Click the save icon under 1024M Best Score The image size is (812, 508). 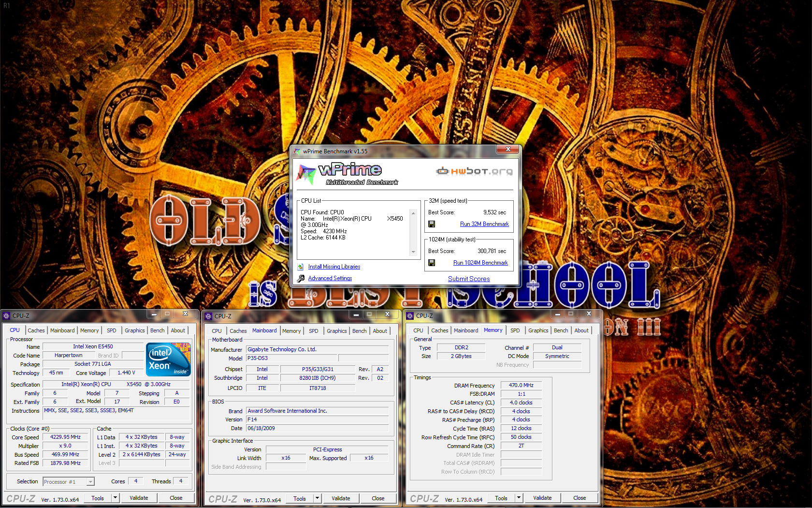coord(432,263)
